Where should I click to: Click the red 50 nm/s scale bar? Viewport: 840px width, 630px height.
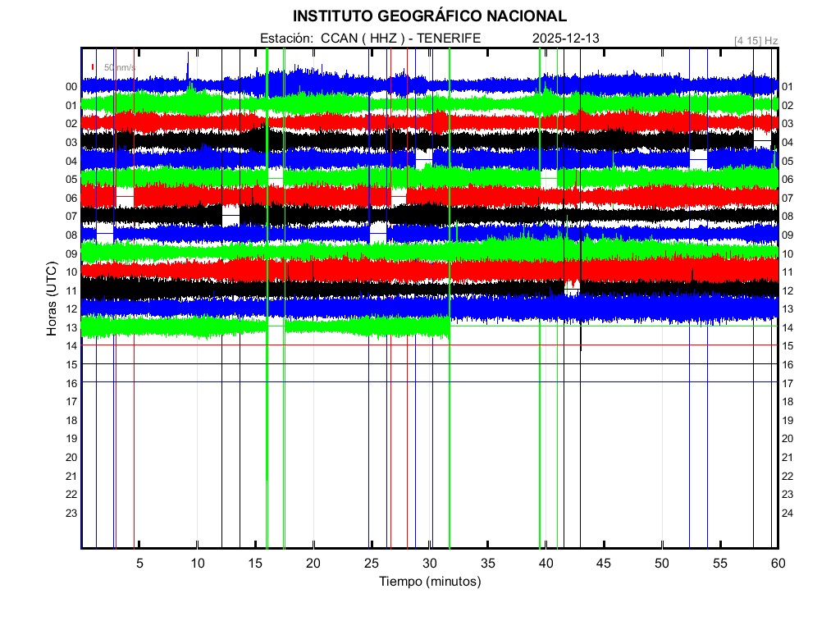click(x=94, y=67)
